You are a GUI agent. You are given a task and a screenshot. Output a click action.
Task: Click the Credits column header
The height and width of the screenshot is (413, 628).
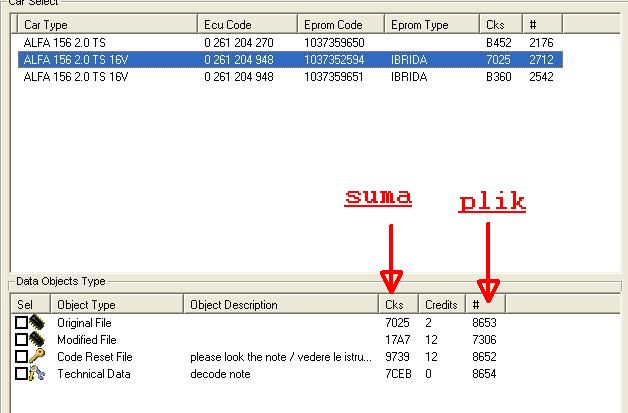[442, 305]
